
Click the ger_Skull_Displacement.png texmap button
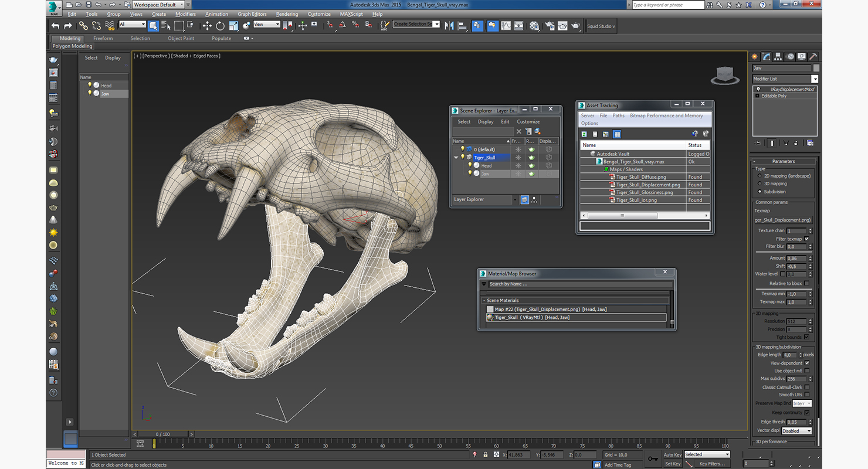tap(783, 220)
